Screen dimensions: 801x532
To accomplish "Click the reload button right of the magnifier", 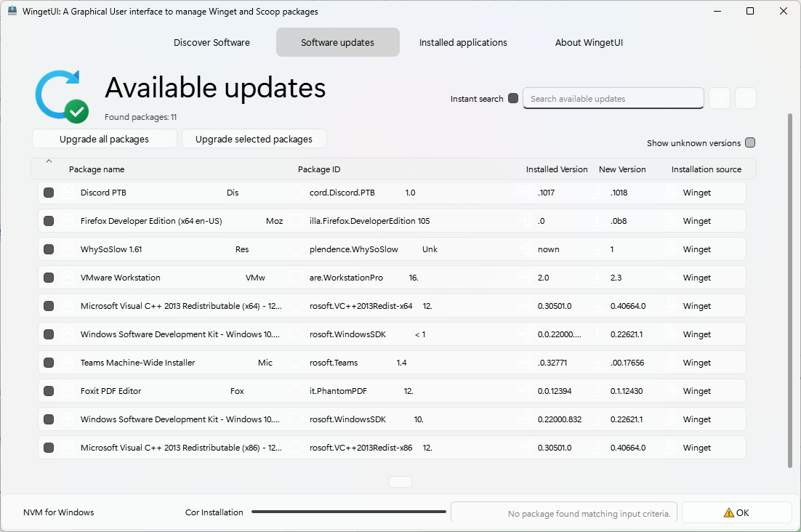I will [x=746, y=98].
